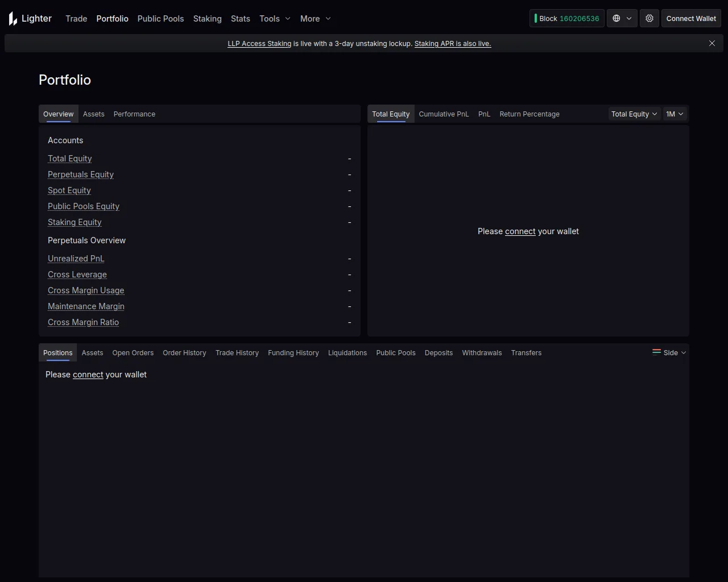The image size is (728, 582).
Task: Navigate to Public Pools in navbar
Action: [x=160, y=19]
